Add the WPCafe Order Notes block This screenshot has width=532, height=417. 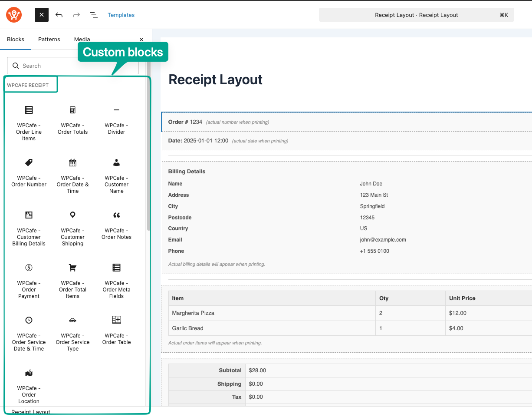(116, 225)
